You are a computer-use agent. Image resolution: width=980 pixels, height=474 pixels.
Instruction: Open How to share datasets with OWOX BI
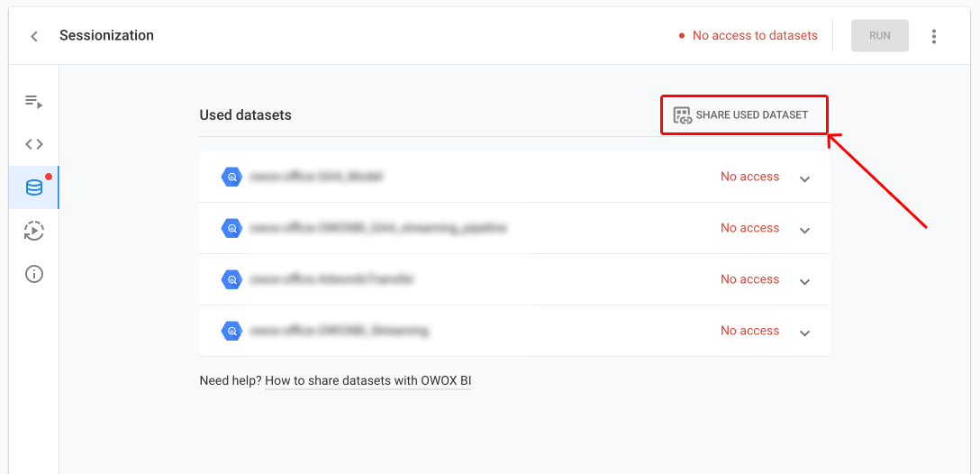click(x=368, y=380)
